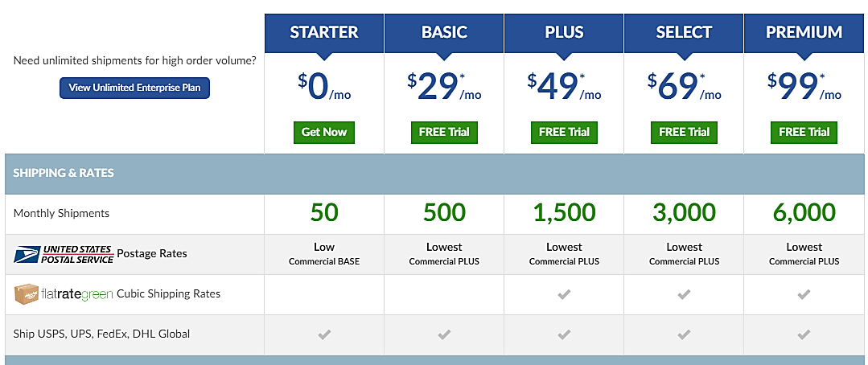This screenshot has height=365, width=868.
Task: Click the flatrategreen cardboard box icon
Action: pyautogui.click(x=27, y=294)
